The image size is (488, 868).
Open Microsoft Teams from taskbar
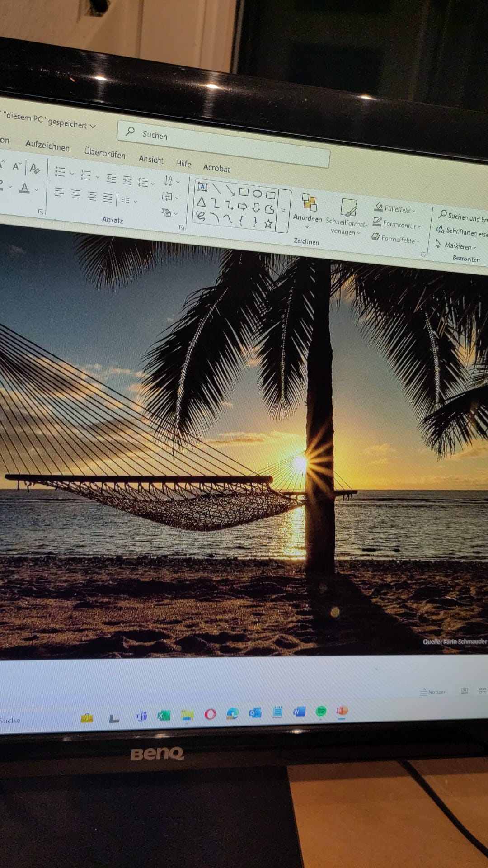(141, 716)
